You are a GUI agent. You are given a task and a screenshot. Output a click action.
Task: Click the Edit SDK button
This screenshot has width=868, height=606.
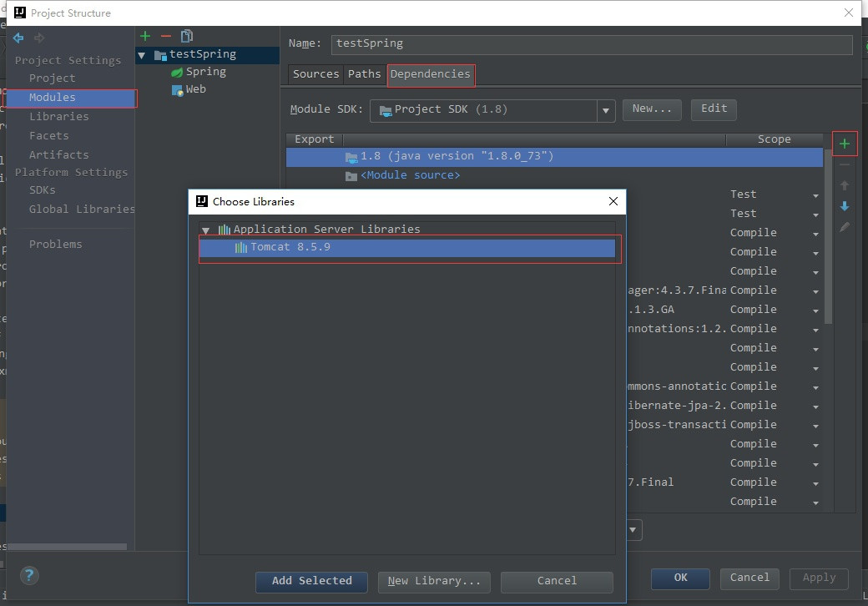[714, 109]
